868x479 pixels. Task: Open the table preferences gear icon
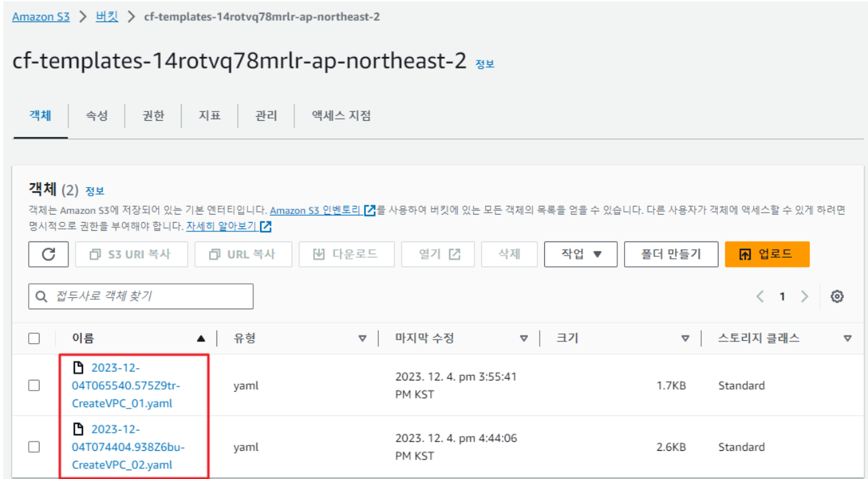(836, 297)
